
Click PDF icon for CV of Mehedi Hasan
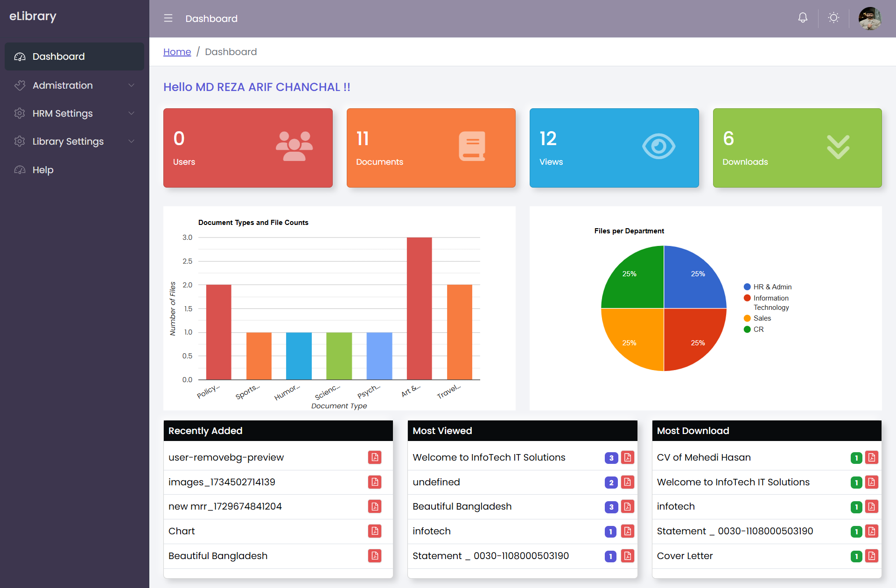[872, 457]
